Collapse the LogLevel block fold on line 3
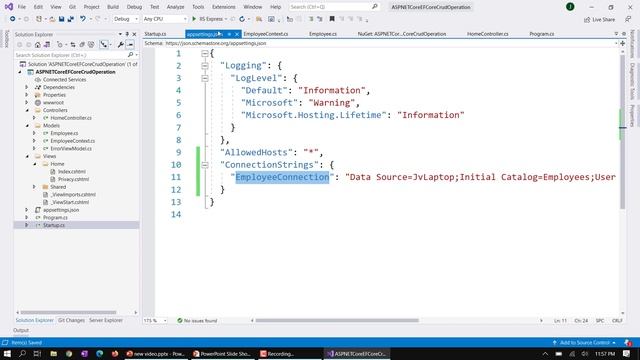The image size is (640, 360). (205, 78)
